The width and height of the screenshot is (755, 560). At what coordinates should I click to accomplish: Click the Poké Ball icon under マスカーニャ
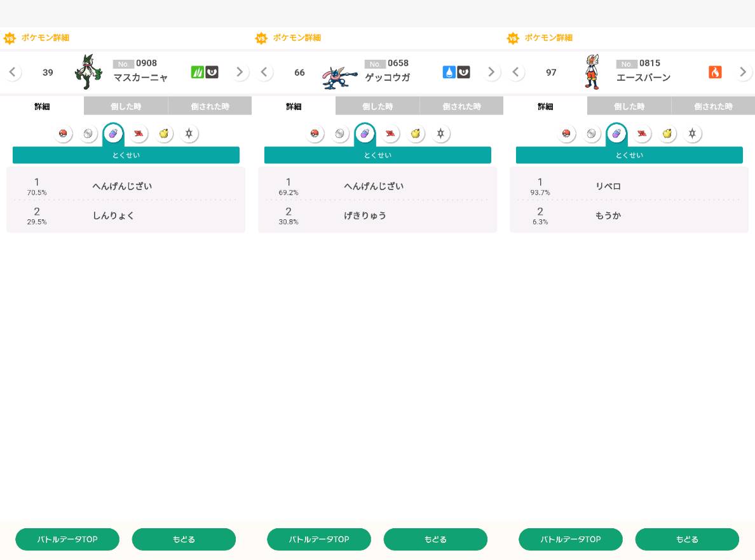[x=63, y=133]
